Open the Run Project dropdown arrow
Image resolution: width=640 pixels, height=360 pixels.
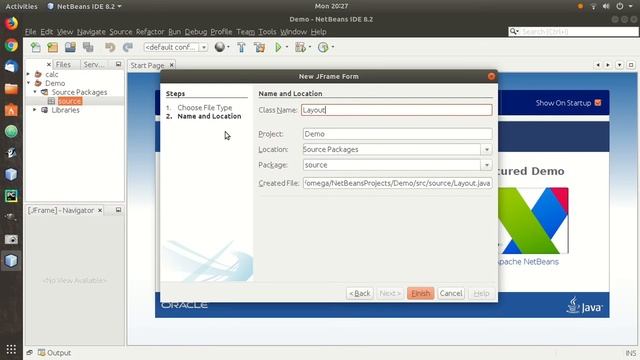287,47
